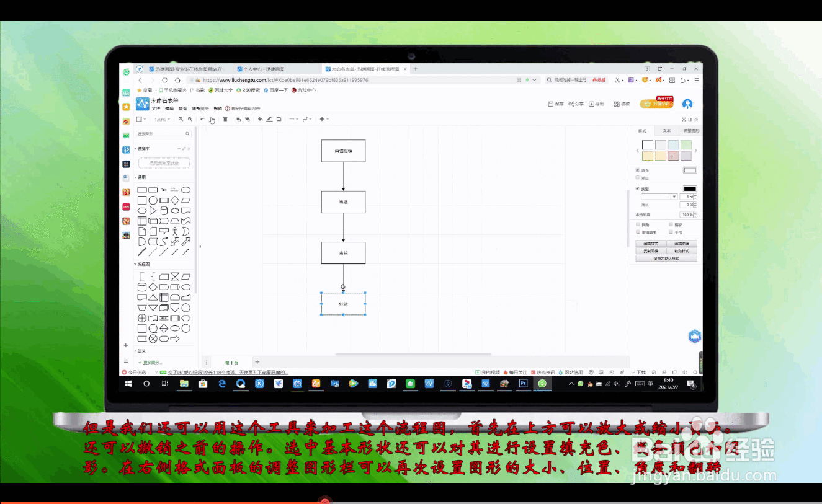The image size is (822, 504).
Task: Open the white fill color box
Action: pyautogui.click(x=690, y=170)
